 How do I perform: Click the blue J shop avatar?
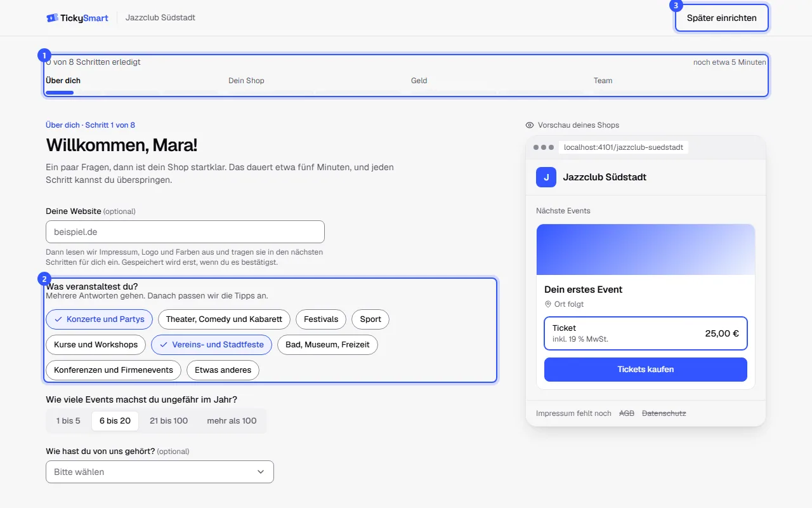[x=546, y=177]
